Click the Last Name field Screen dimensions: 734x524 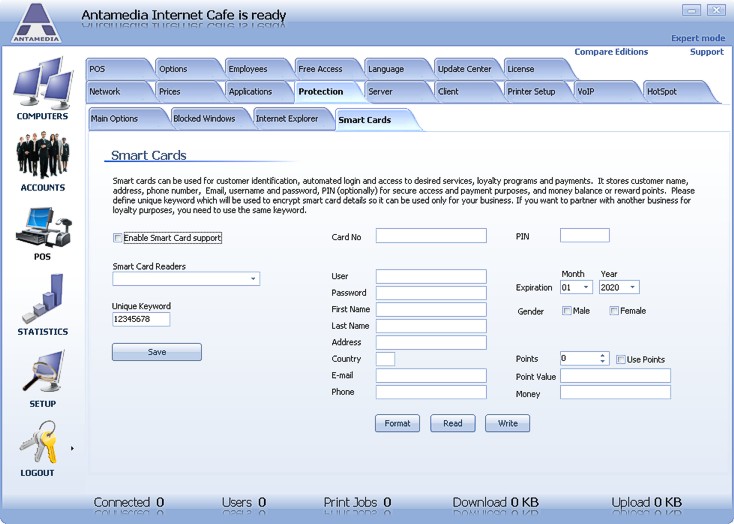(431, 326)
